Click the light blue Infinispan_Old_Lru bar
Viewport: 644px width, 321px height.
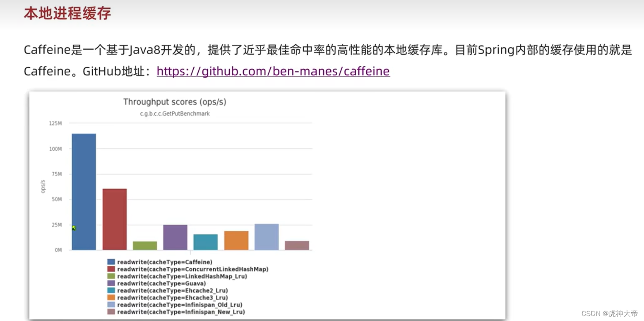coord(267,237)
